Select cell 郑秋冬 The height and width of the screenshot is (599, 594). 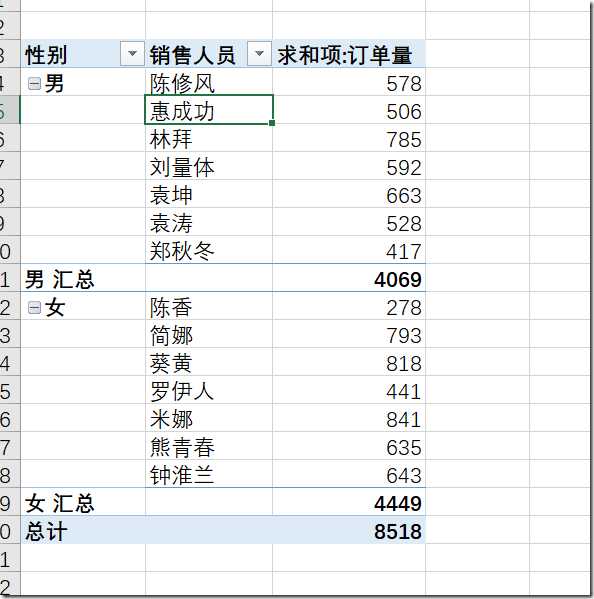tap(209, 250)
